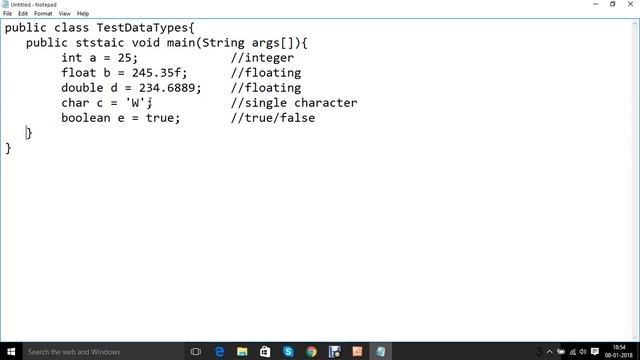The height and width of the screenshot is (360, 640).
Task: Click the '//true/false' comment
Action: click(x=273, y=118)
